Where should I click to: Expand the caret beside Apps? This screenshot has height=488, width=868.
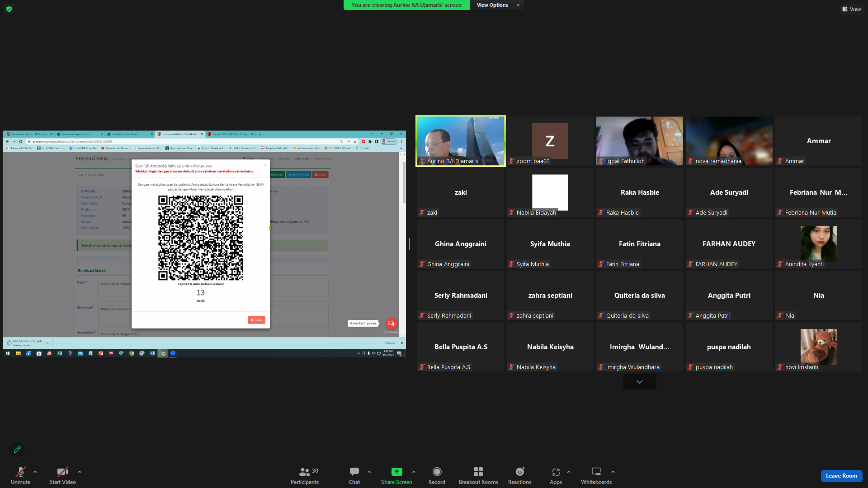tap(569, 472)
